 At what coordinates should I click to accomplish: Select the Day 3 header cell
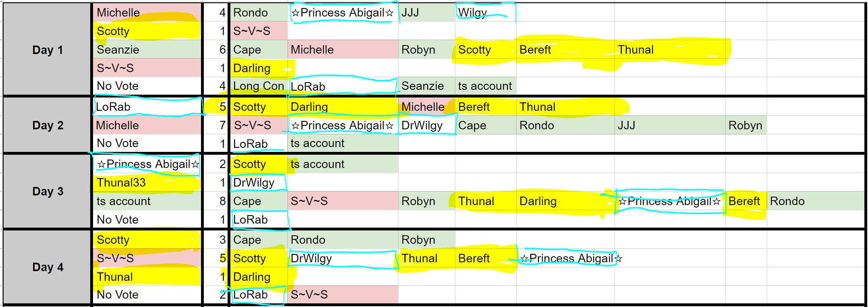point(48,191)
